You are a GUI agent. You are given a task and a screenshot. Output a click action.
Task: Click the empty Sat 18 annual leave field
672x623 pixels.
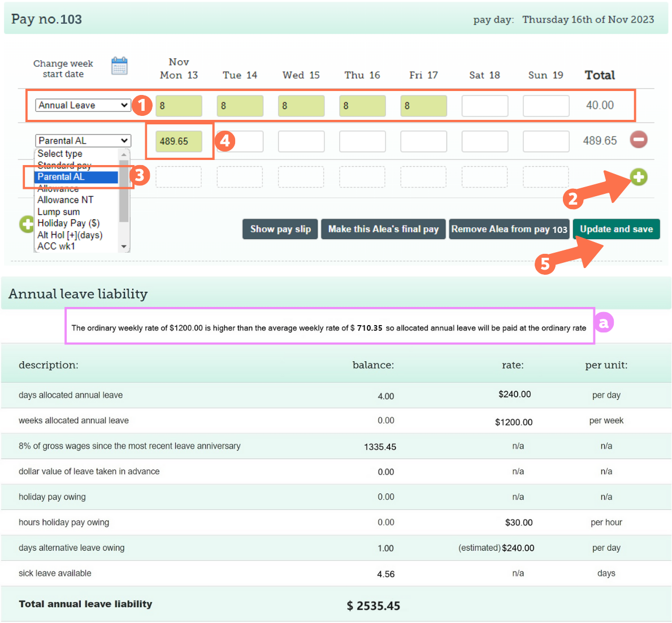click(484, 105)
